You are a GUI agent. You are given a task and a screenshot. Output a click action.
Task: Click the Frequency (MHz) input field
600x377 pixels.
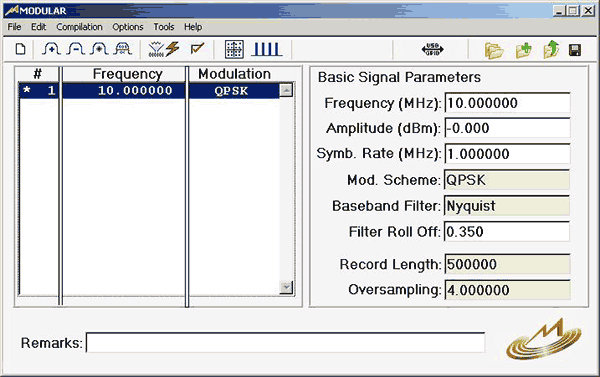[507, 103]
